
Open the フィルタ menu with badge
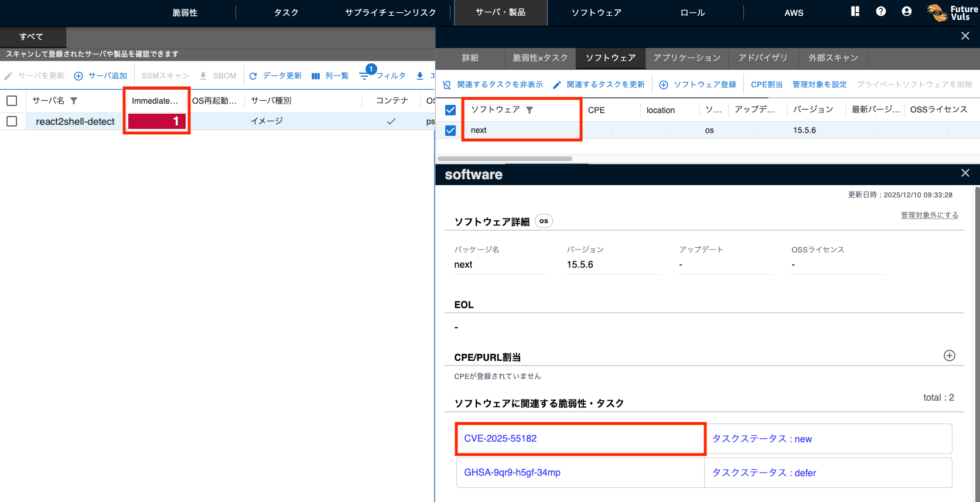pos(364,76)
